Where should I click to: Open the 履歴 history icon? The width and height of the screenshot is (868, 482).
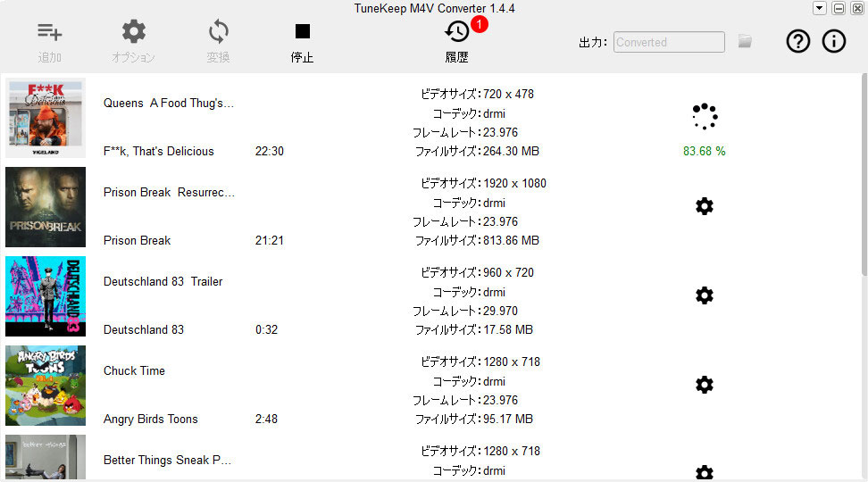456,31
